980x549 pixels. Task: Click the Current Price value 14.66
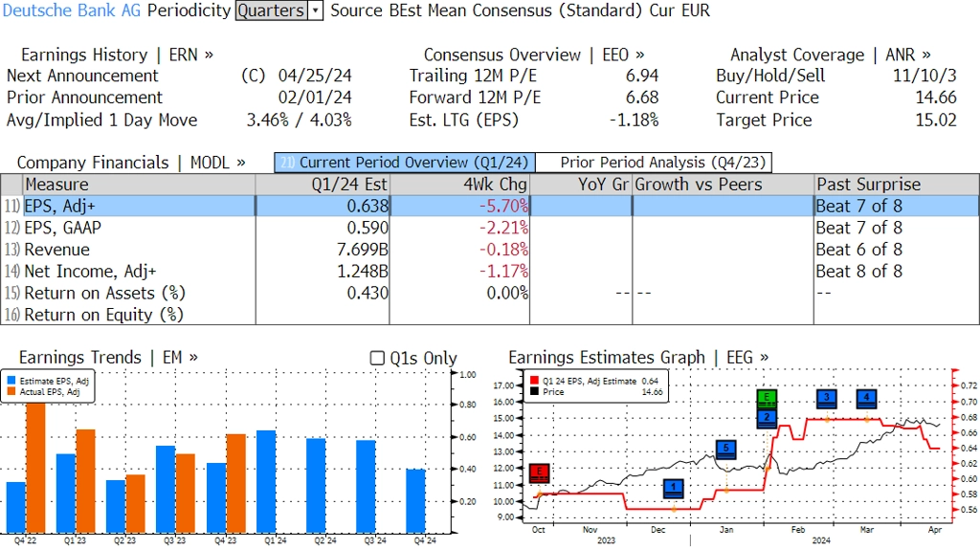pyautogui.click(x=936, y=98)
